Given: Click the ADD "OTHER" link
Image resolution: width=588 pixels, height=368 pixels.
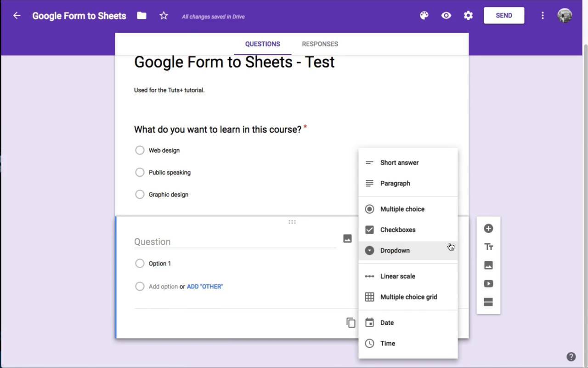Looking at the screenshot, I should (x=205, y=287).
